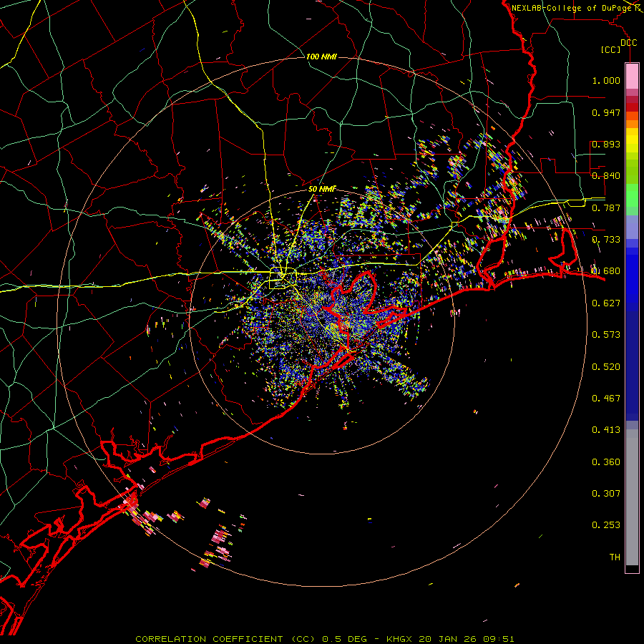Click the 0.680 value on the color scale
The image size is (644, 644).
click(x=606, y=271)
